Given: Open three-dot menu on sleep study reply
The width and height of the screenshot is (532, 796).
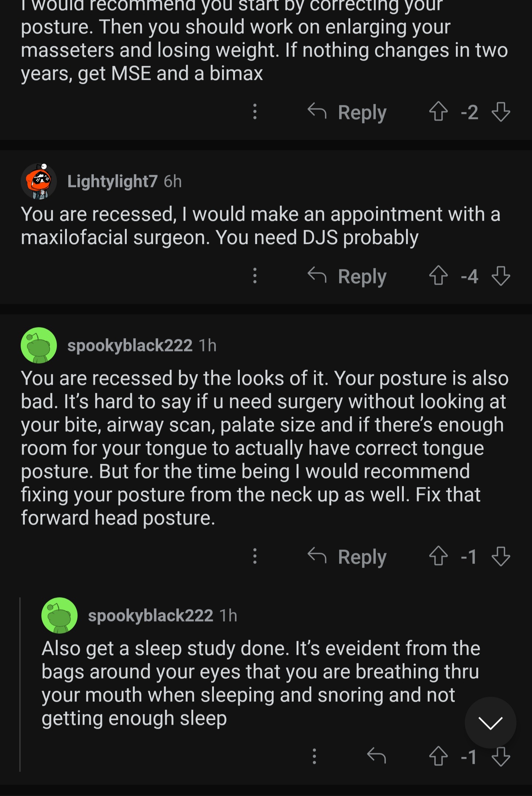Looking at the screenshot, I should point(314,756).
